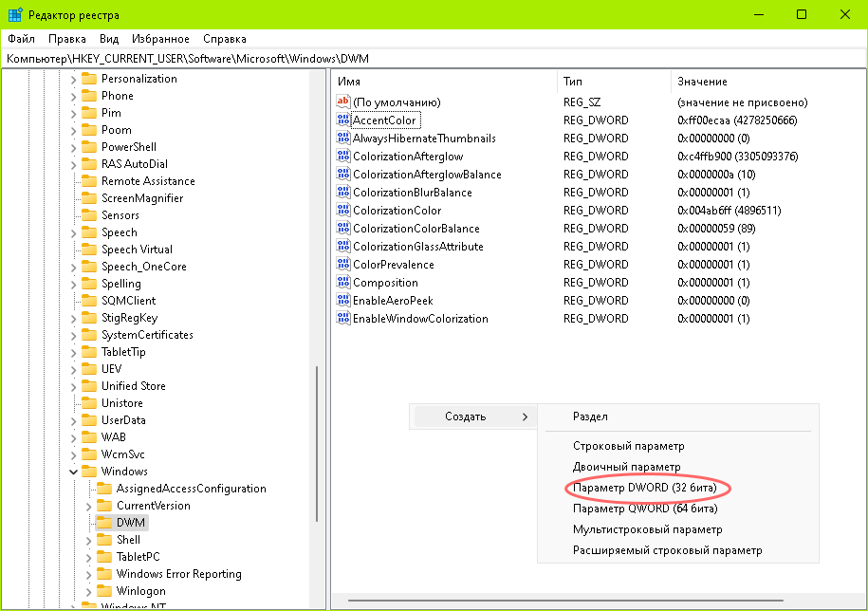
Task: Expand the Personalization key
Action: tap(73, 79)
